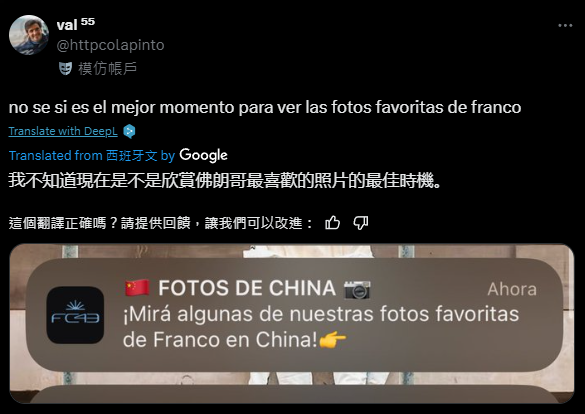This screenshot has height=414, width=585.
Task: Click the Translated from 西班牙文 by text
Action: click(92, 156)
